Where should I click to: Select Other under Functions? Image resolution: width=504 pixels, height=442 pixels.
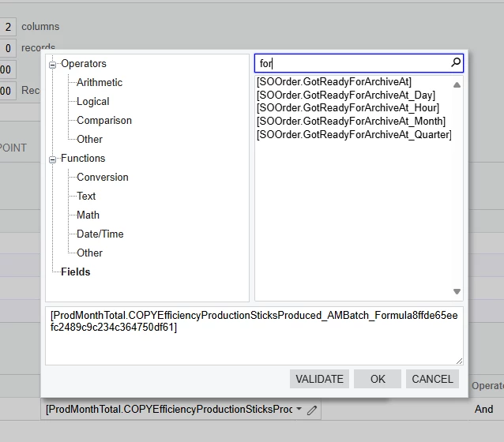89,253
